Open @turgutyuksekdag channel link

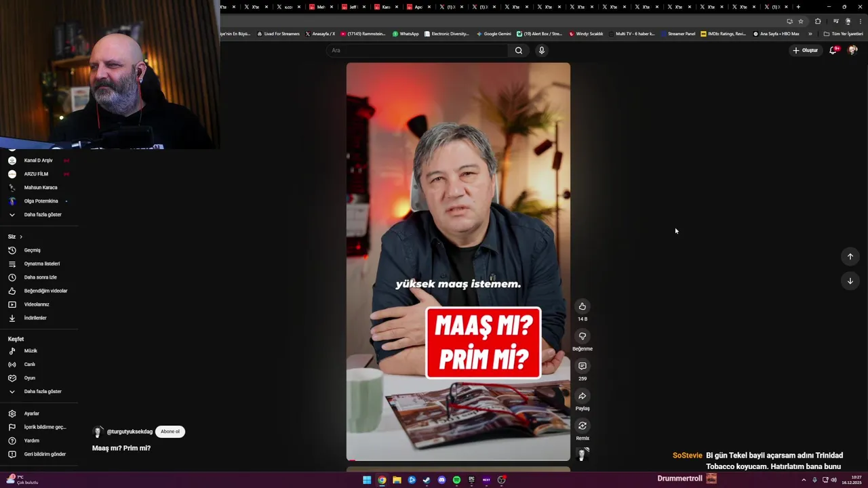(x=130, y=432)
